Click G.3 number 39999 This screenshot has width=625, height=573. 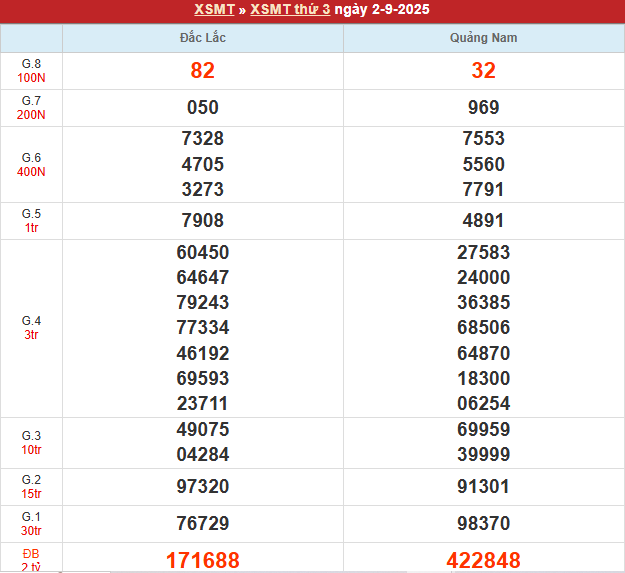click(483, 455)
